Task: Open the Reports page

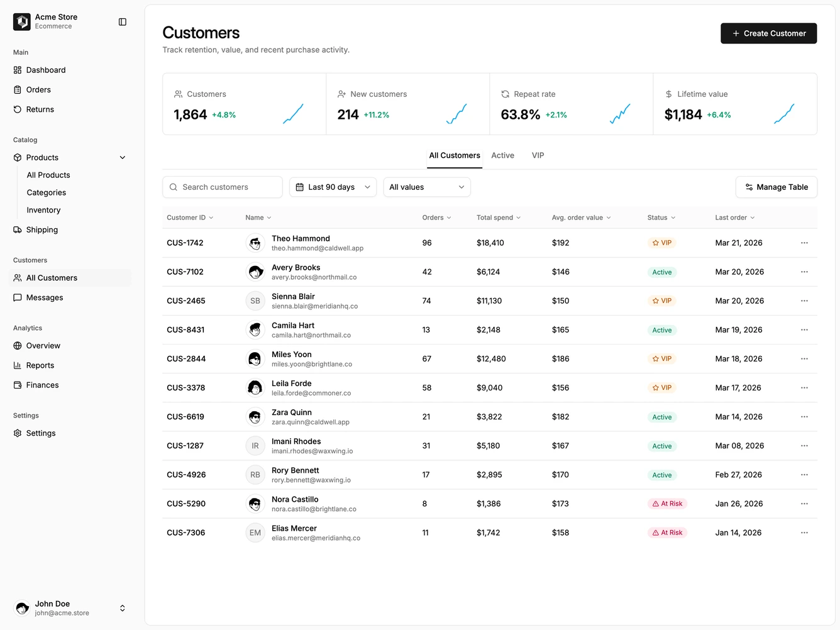Action: coord(70,365)
